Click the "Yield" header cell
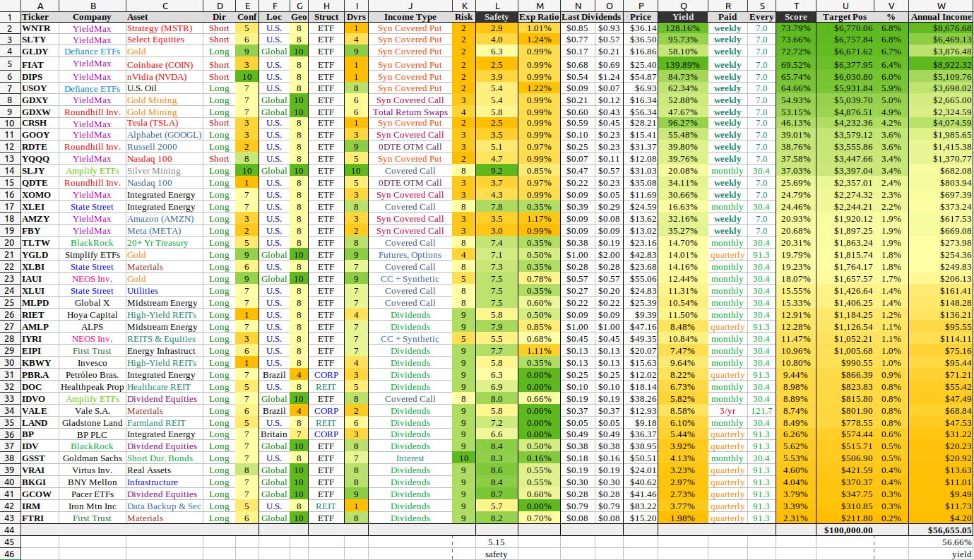The height and width of the screenshot is (560, 974). pos(684,16)
